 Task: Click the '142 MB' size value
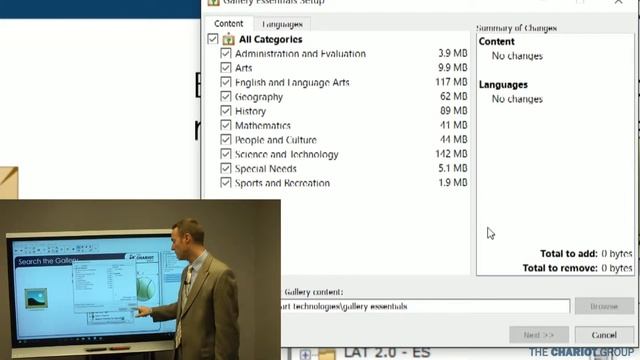click(x=451, y=154)
